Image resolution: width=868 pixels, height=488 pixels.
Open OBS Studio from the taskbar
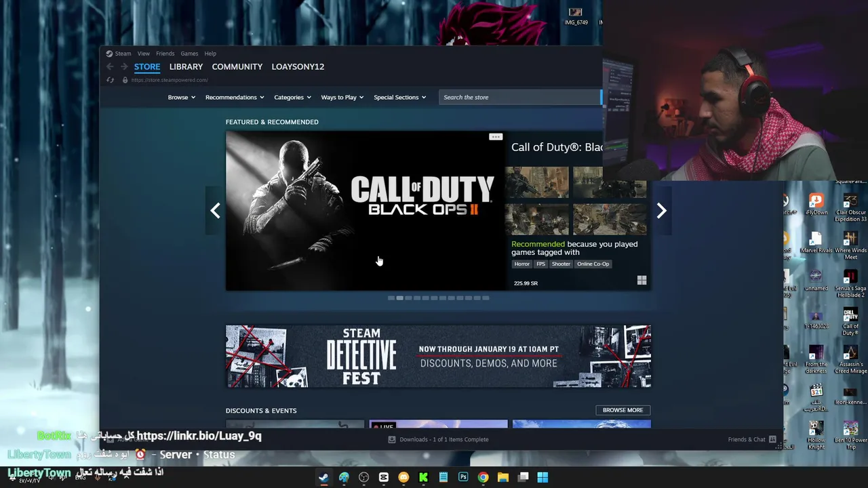point(364,477)
